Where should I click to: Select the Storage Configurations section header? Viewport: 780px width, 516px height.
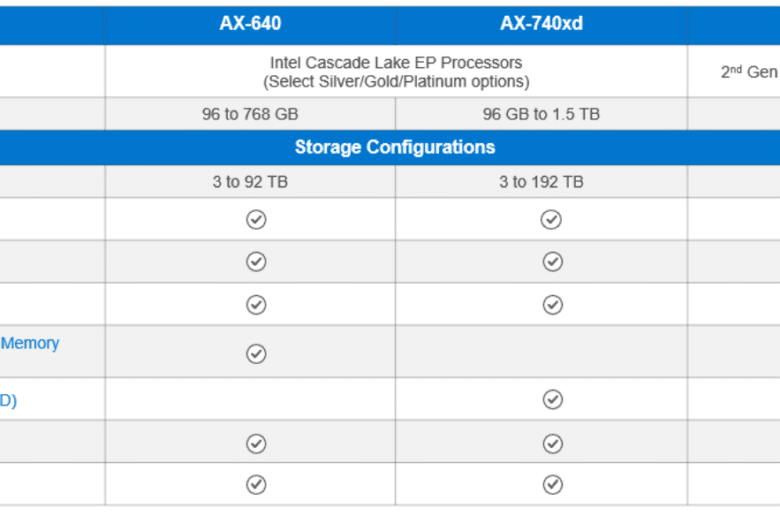[x=394, y=147]
